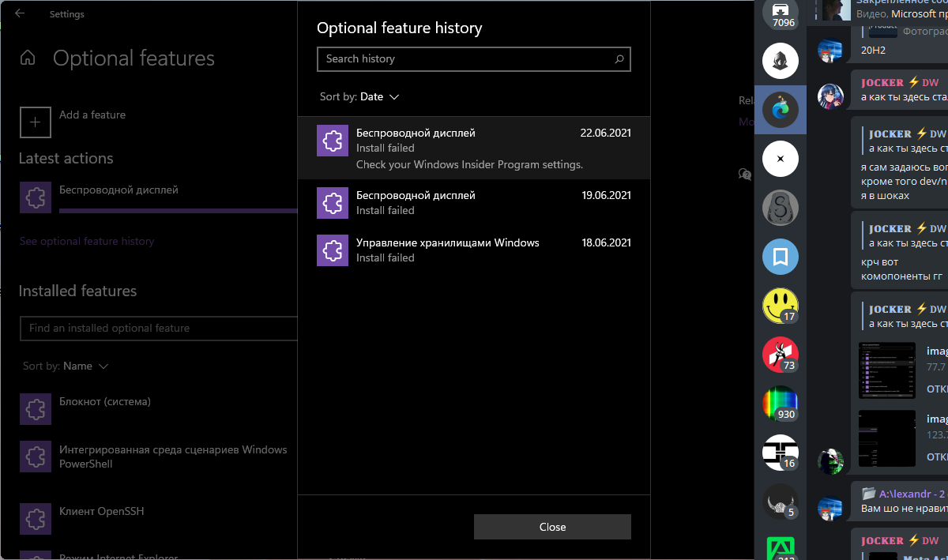Click puzzle icon under Latest actions
948x560 pixels.
35,197
